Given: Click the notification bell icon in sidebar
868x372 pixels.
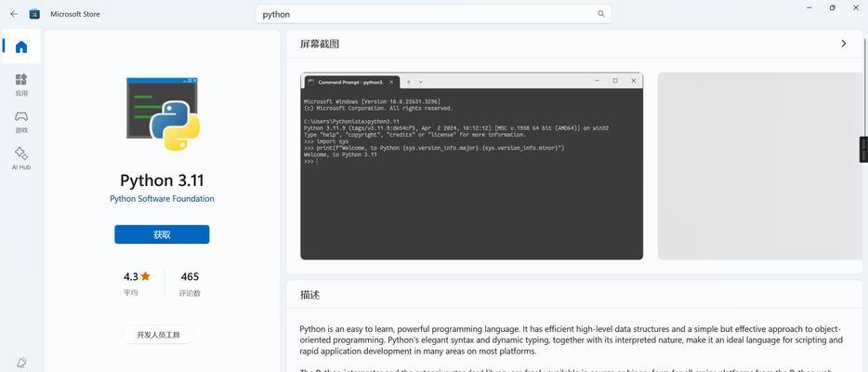Looking at the screenshot, I should tap(21, 363).
